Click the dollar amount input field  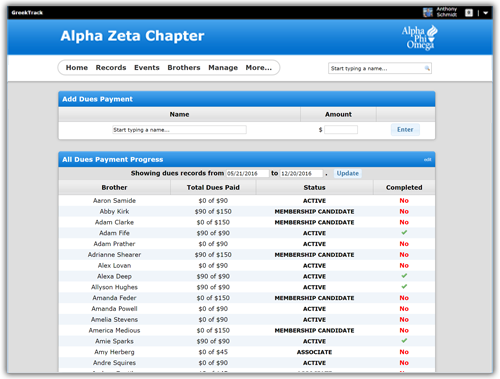click(x=341, y=130)
